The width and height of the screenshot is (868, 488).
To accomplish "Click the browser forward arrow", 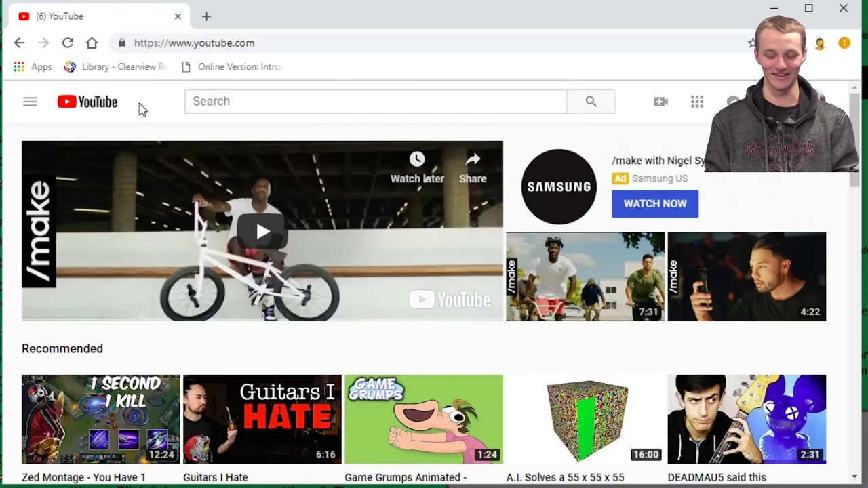I will pos(43,43).
